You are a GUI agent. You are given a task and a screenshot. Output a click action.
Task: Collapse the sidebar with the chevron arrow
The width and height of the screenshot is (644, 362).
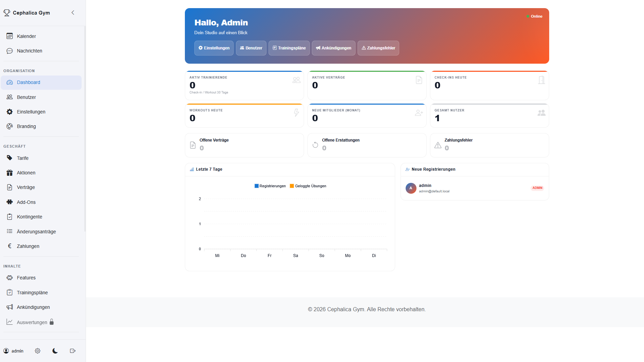point(73,13)
